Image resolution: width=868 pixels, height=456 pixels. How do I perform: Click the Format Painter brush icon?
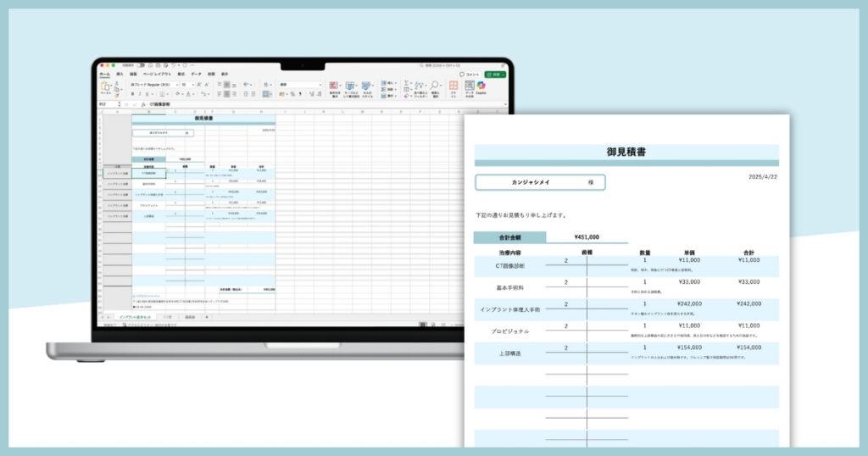(x=117, y=96)
